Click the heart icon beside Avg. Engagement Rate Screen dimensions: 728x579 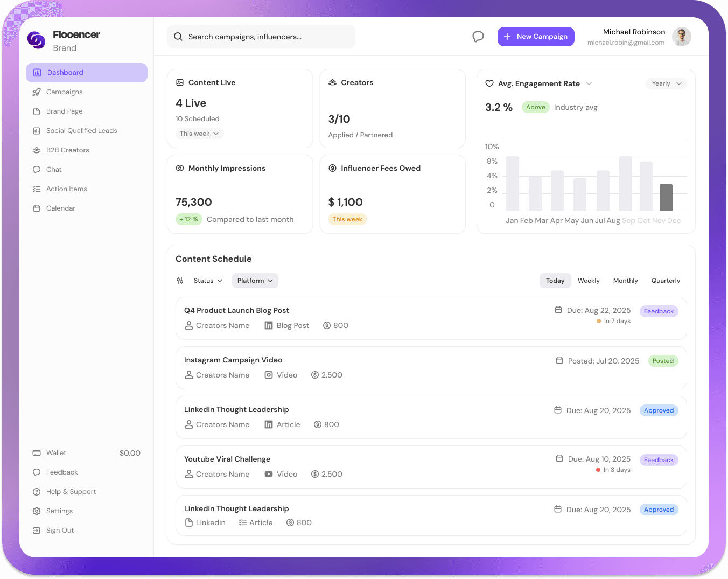tap(489, 83)
